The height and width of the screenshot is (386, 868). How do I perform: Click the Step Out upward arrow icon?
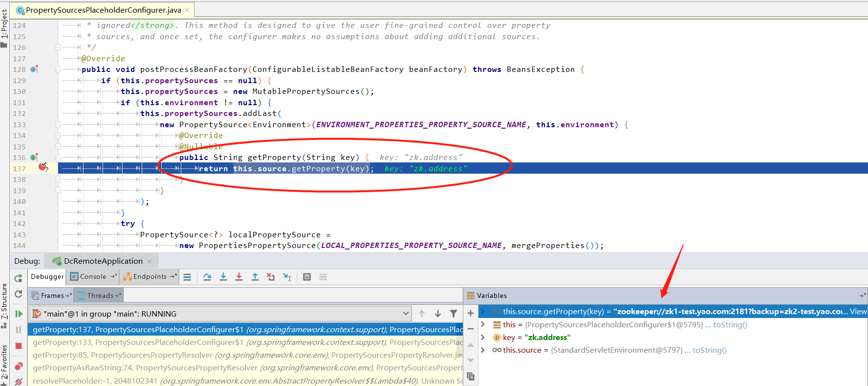pos(255,277)
